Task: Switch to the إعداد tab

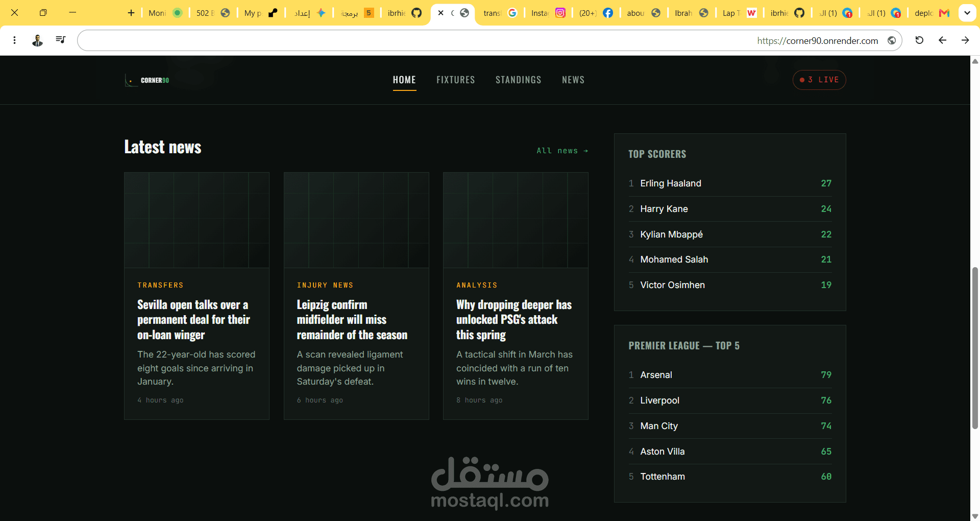Action: click(x=309, y=13)
